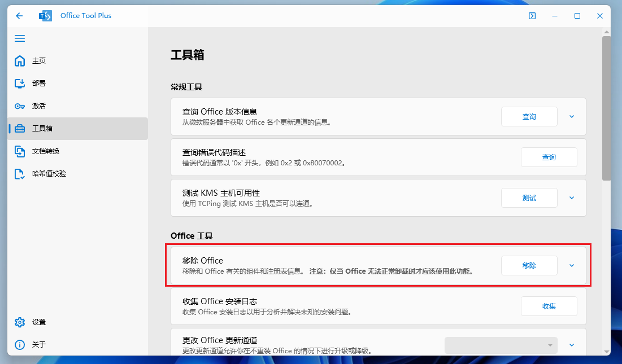Select 工具箱 in sidebar
The image size is (622, 364).
click(77, 128)
